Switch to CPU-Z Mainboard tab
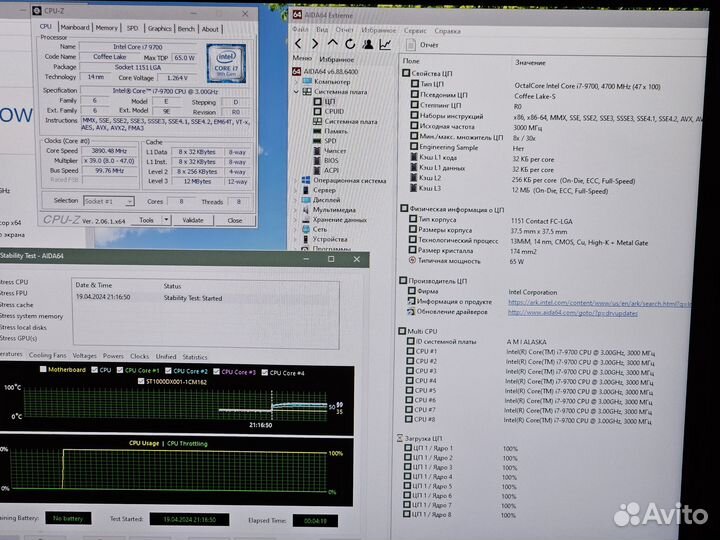Image resolution: width=720 pixels, height=540 pixels. [x=75, y=28]
